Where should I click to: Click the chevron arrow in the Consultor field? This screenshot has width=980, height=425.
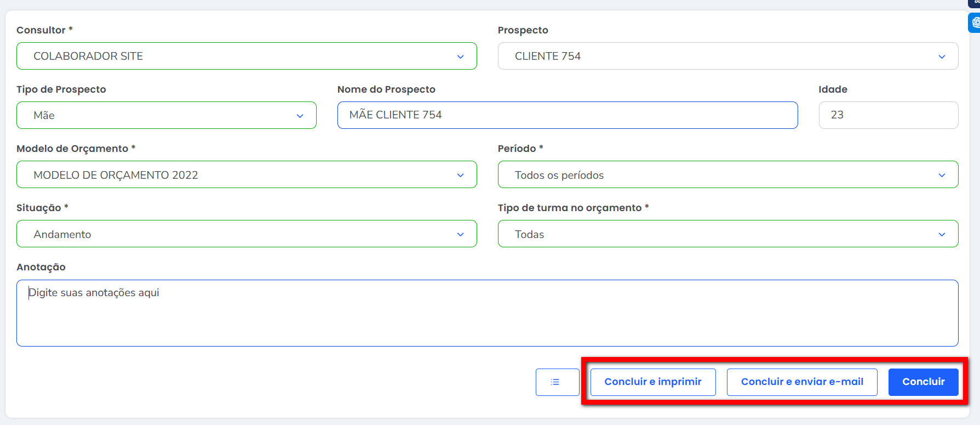point(460,56)
